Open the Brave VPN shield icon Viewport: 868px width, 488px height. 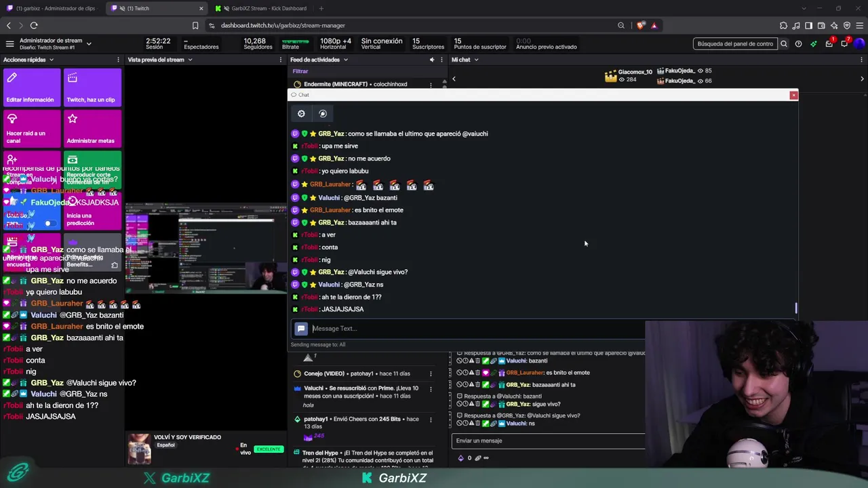(x=847, y=25)
